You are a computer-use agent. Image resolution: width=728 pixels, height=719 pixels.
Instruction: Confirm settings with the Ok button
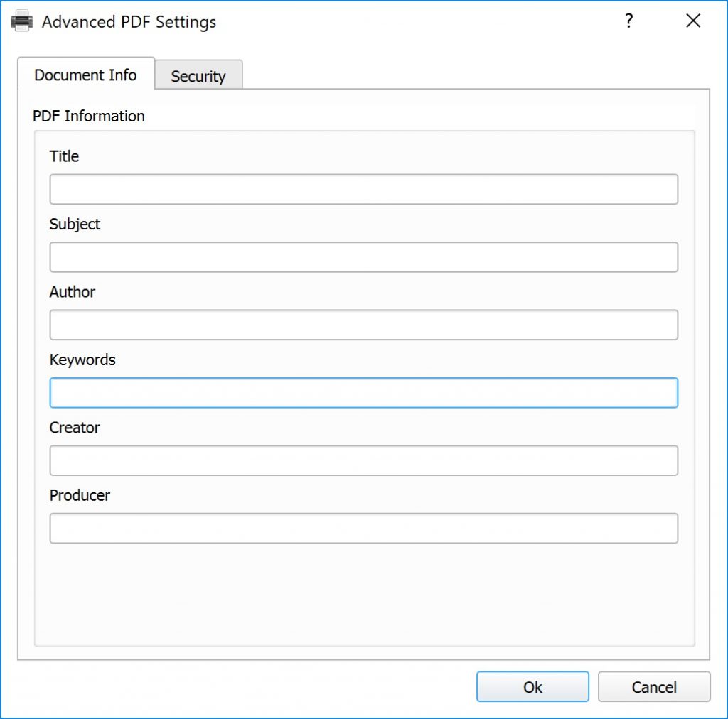(532, 686)
